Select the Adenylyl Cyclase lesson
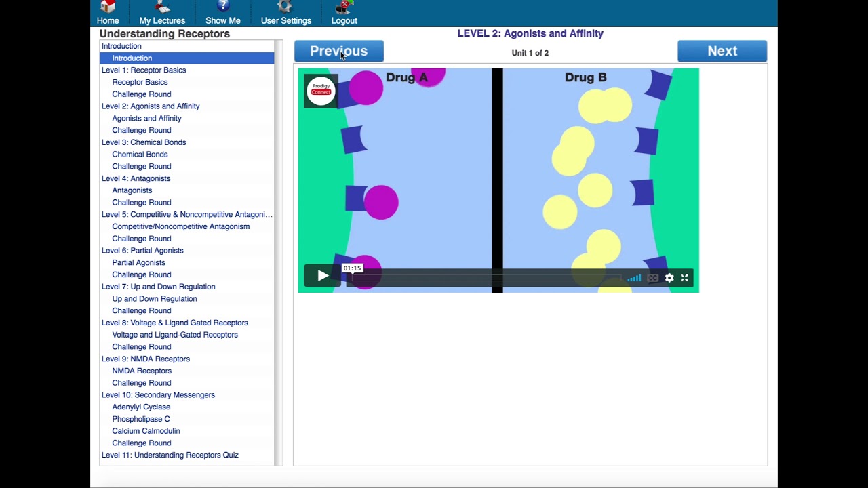This screenshot has height=488, width=868. [x=141, y=407]
